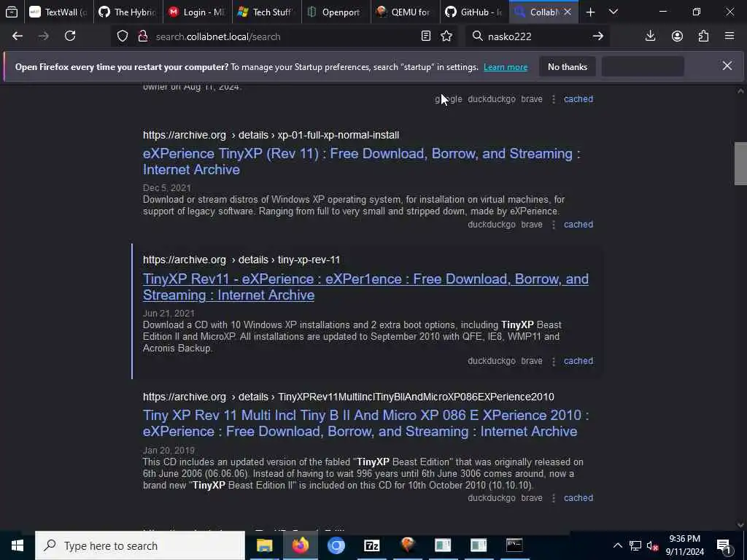Click duckduckgo under TinyXPRev11Multi result

(x=491, y=497)
